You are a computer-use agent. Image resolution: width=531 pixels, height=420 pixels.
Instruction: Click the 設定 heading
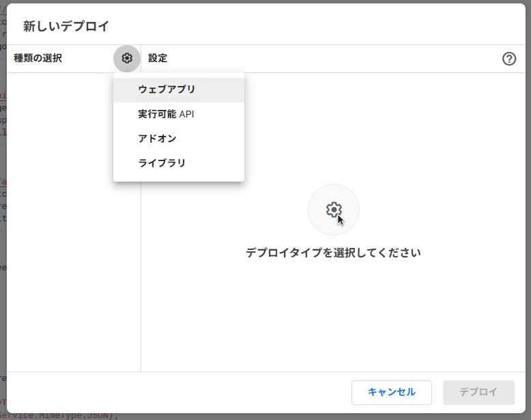158,59
